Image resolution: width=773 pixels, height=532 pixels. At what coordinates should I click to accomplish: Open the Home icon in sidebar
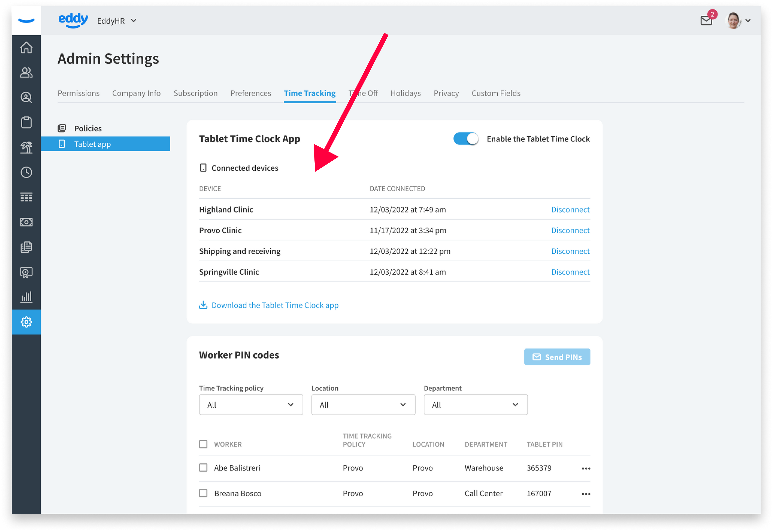[x=26, y=48]
